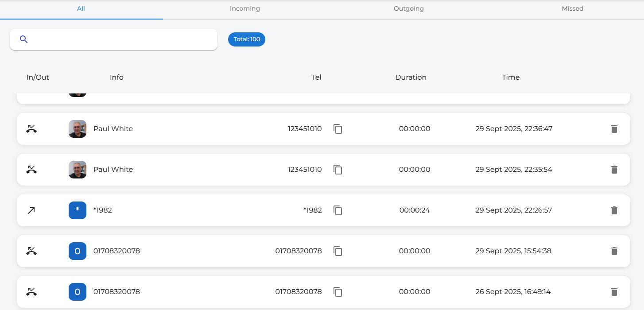The height and width of the screenshot is (310, 644).
Task: Delete the 22:36:47 Paul White call
Action: pyautogui.click(x=614, y=129)
